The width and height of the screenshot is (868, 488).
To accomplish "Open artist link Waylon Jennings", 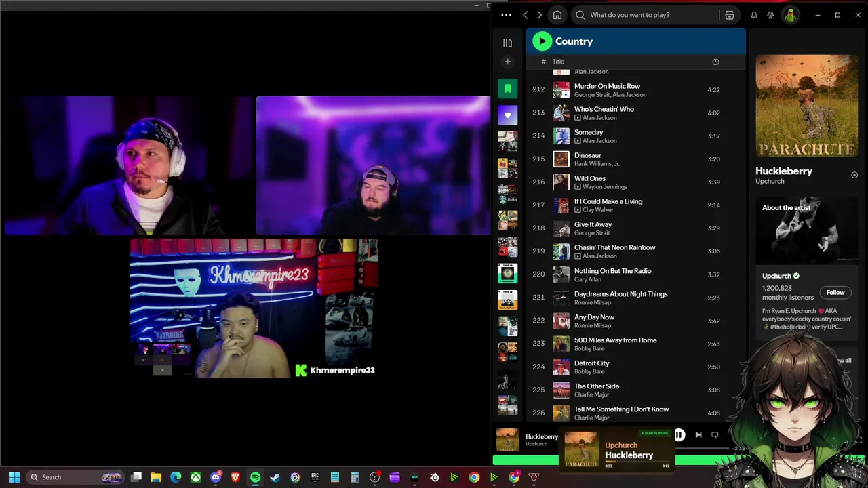I will 605,187.
